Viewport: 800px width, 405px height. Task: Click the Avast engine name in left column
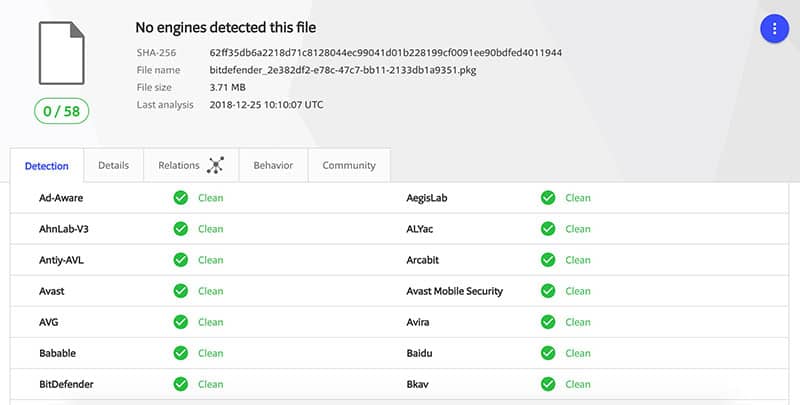(x=52, y=291)
